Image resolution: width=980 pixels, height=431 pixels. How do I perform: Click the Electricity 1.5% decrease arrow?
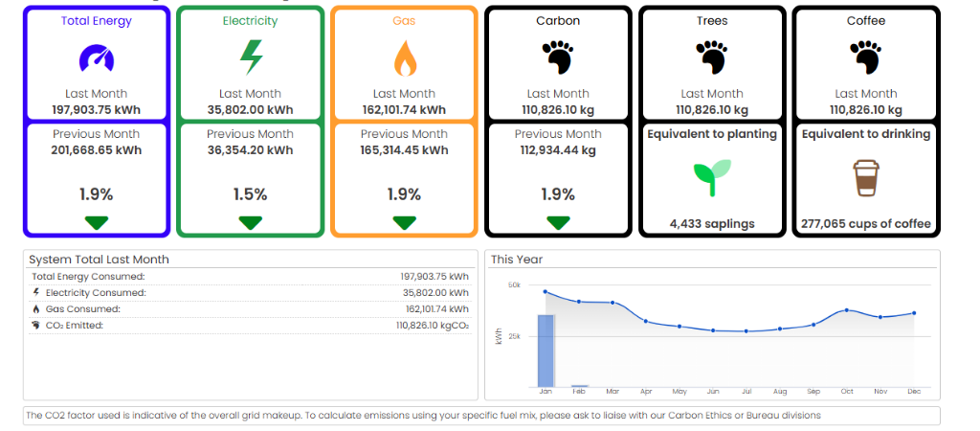pos(250,222)
